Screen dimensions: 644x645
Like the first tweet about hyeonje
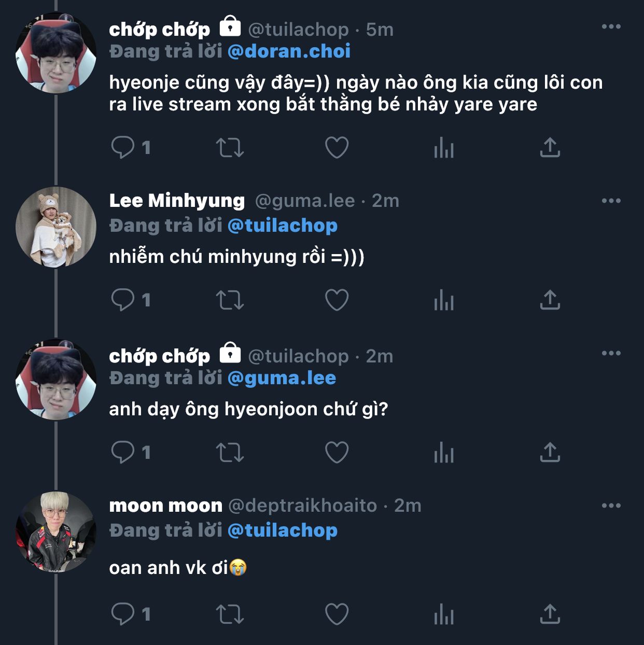337,148
